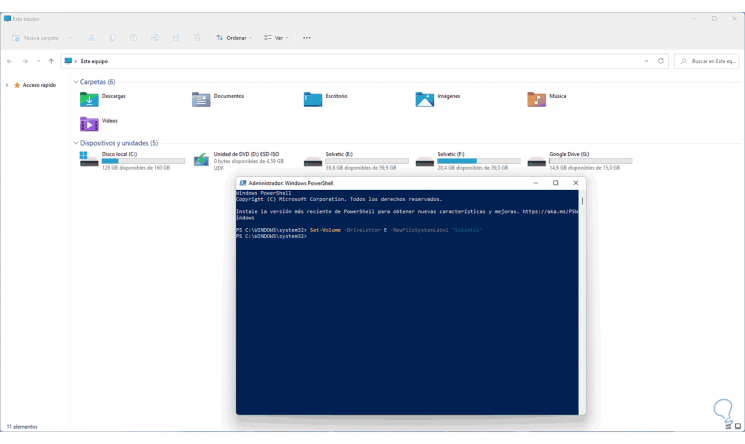Select Disco local (C:) drive icon
The height and width of the screenshot is (444, 745).
(x=89, y=159)
